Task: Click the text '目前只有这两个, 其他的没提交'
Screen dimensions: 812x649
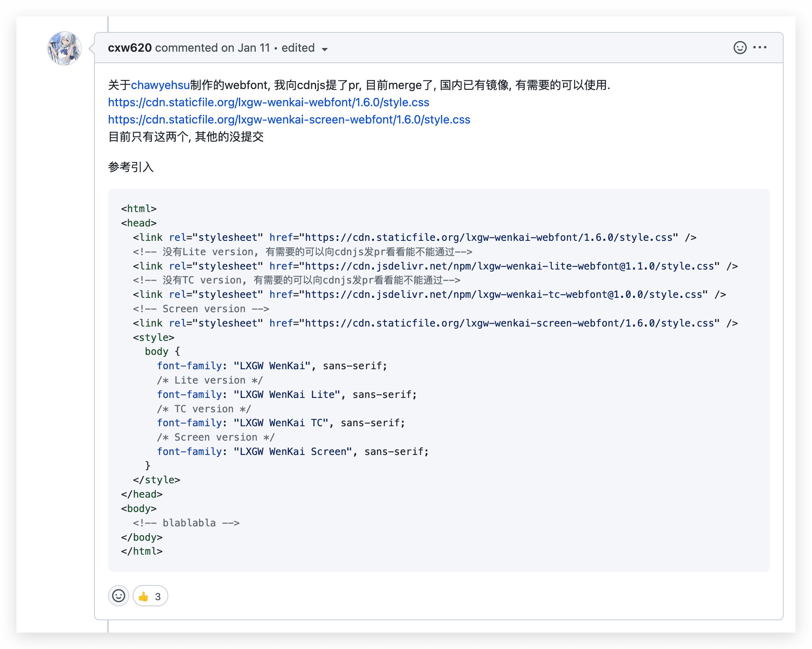Action: click(x=186, y=137)
